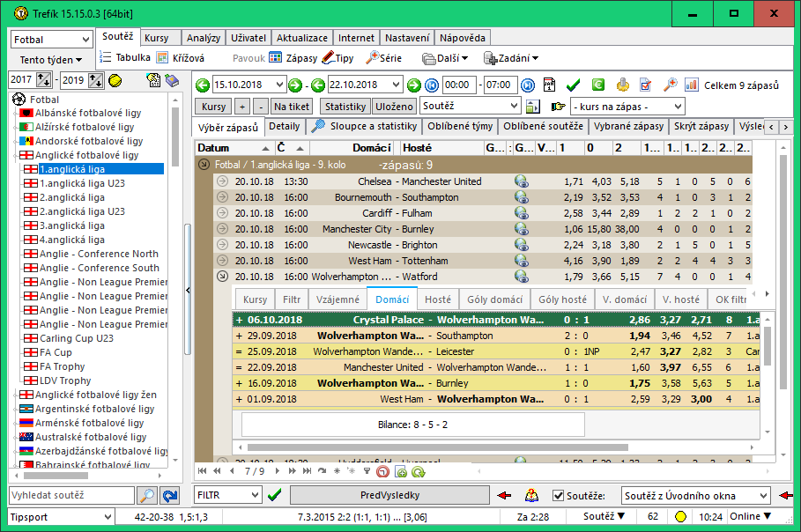Click blue skip-back icon before 00:00 time
The image size is (801, 532).
coord(432,85)
